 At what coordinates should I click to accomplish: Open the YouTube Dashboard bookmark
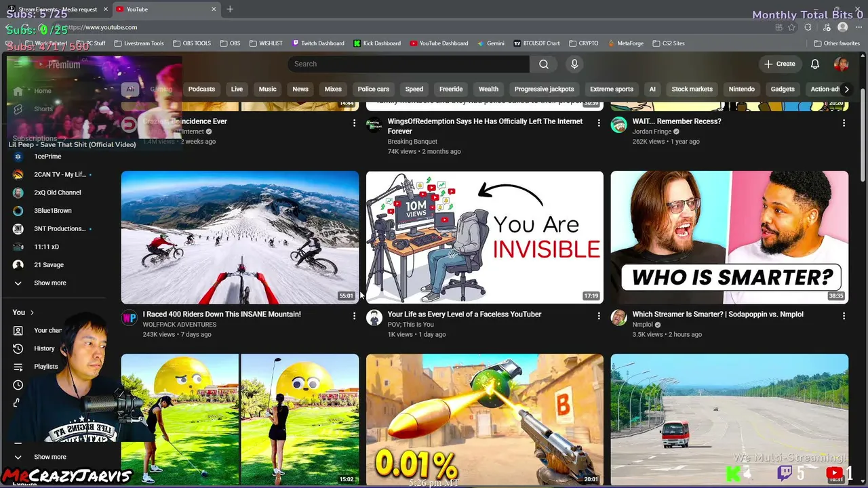tap(439, 43)
